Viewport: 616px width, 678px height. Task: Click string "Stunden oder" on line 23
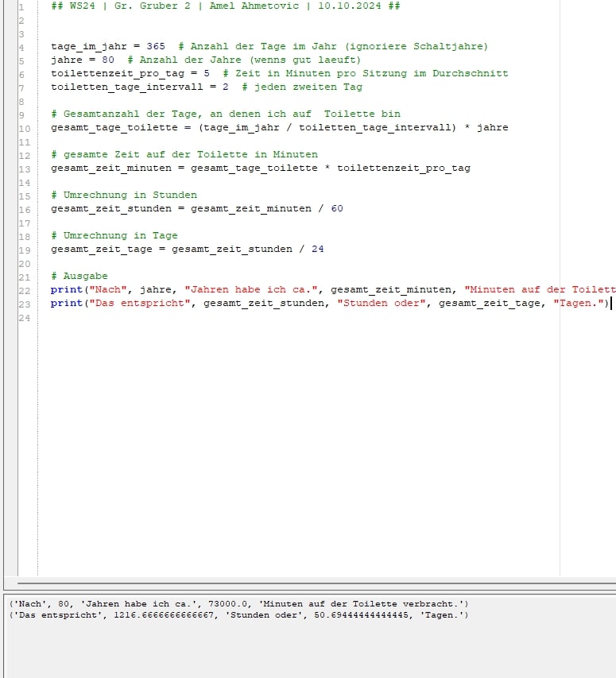(x=382, y=303)
